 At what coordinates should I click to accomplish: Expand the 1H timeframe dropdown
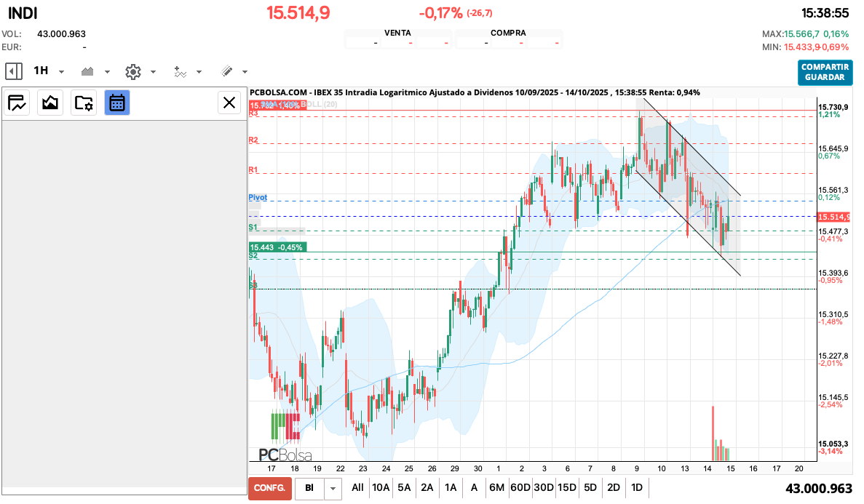pos(61,72)
